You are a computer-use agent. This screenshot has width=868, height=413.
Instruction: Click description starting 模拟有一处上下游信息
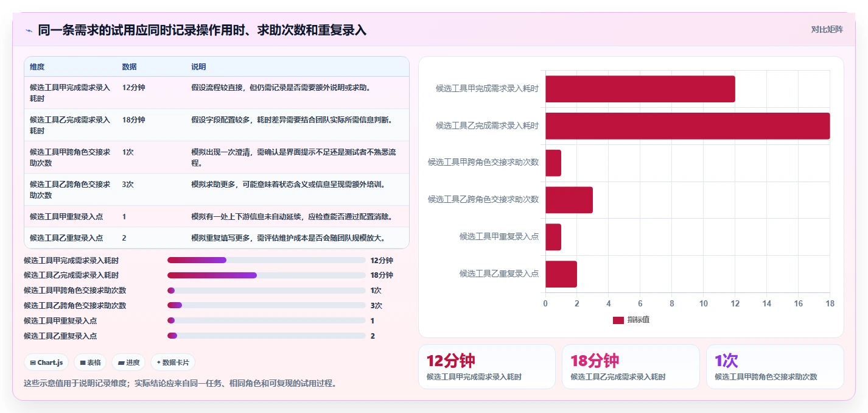tap(292, 217)
